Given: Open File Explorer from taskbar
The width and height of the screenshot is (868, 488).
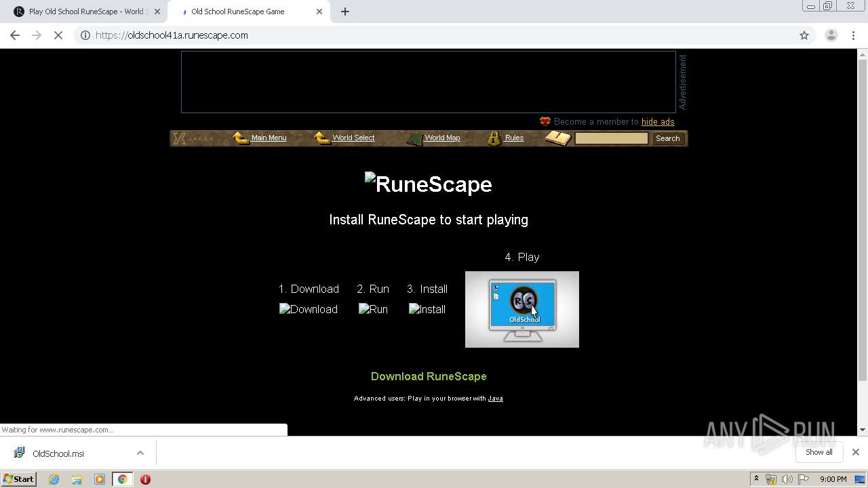Looking at the screenshot, I should tap(77, 479).
